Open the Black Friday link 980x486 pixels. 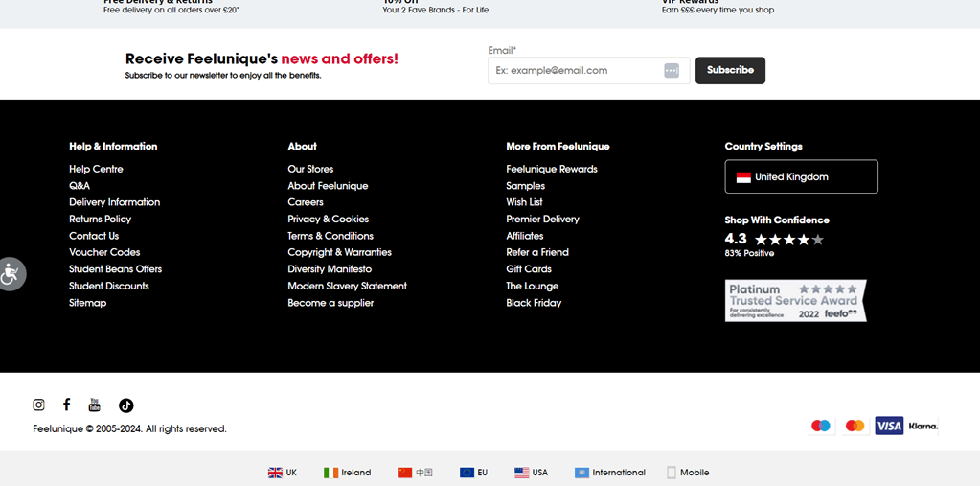tap(534, 303)
